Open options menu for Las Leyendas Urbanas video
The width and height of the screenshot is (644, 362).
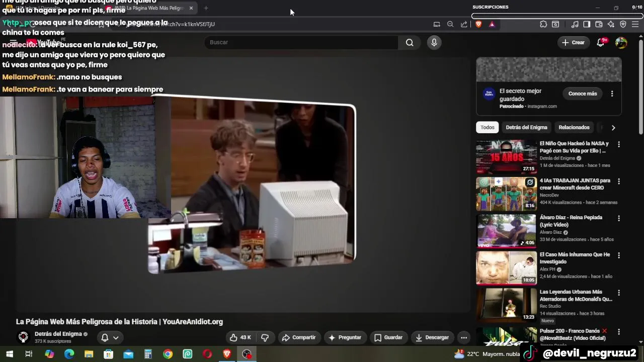click(x=619, y=293)
